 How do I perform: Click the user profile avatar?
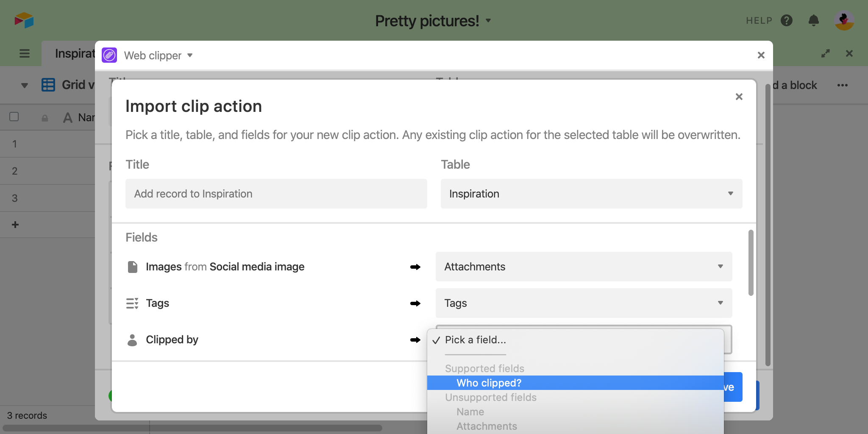pyautogui.click(x=844, y=20)
